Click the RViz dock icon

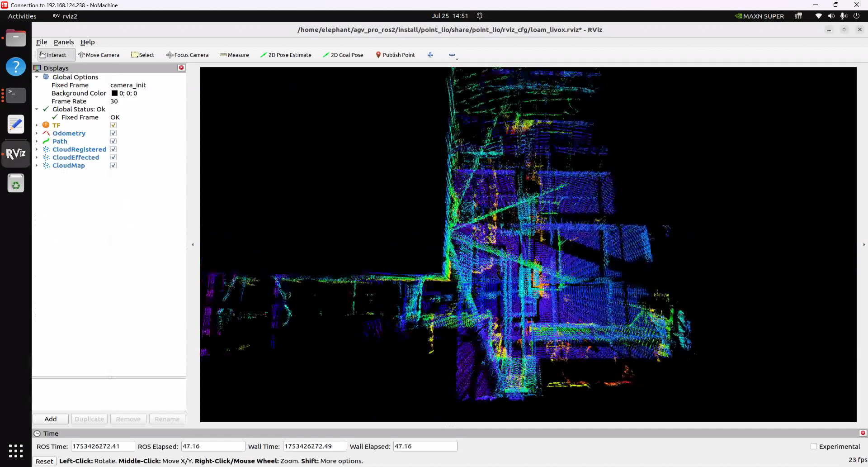(x=16, y=154)
